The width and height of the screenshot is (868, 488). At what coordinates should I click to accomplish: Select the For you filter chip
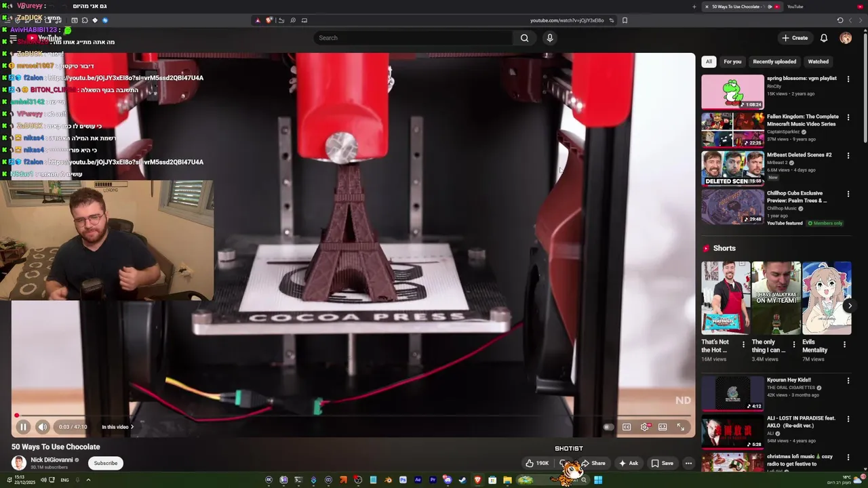732,62
